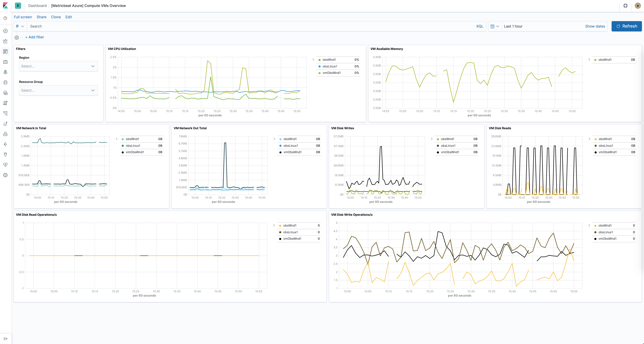Switch to Edit mode

(68, 17)
